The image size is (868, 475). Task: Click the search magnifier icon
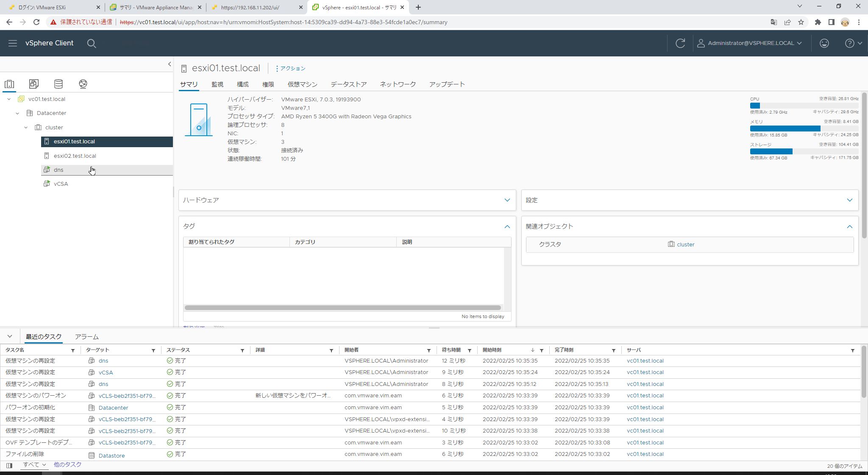pyautogui.click(x=91, y=43)
